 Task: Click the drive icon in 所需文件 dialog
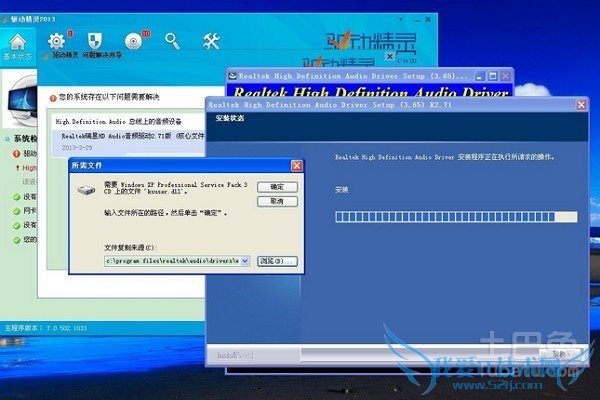[86, 189]
